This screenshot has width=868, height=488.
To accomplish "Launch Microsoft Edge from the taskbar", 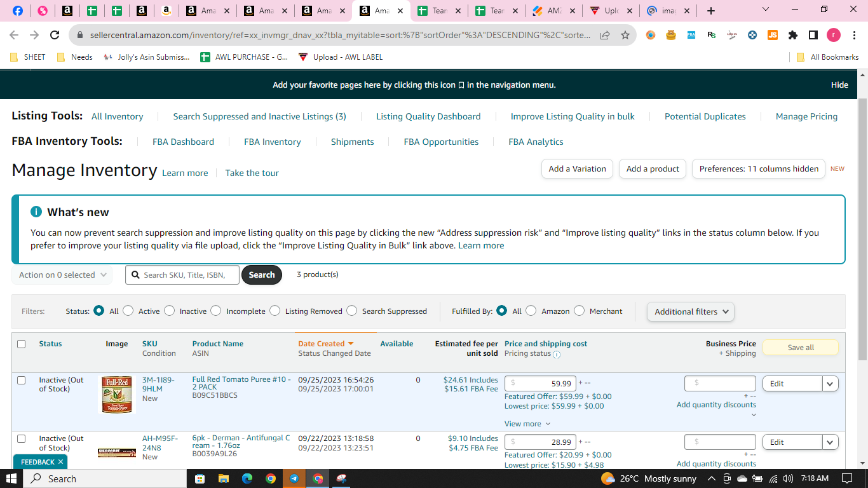I will [x=247, y=478].
